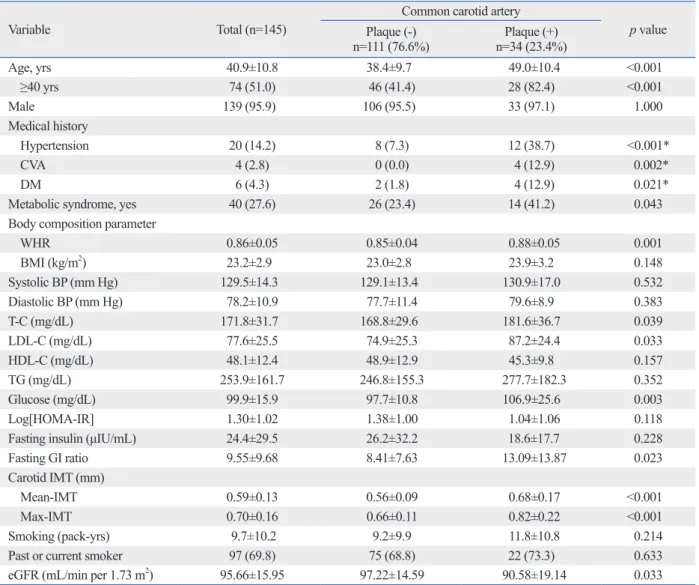699x585 pixels.
Task: Select the 'Smoking (pack-yrs)' row label
Action: tap(59, 536)
